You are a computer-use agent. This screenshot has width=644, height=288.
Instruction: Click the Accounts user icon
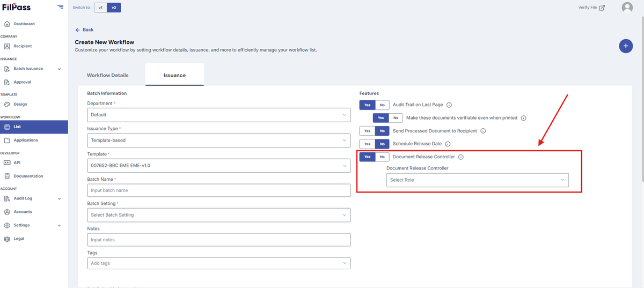(x=7, y=212)
